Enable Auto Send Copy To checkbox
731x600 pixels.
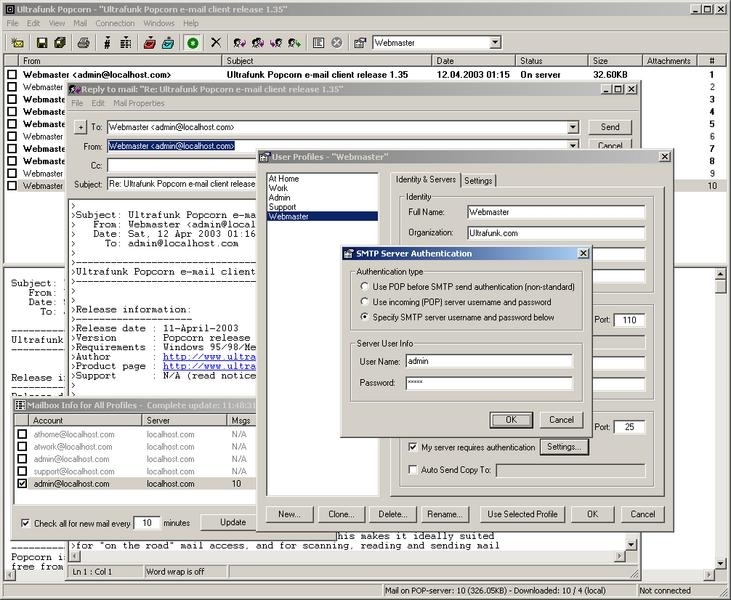412,469
